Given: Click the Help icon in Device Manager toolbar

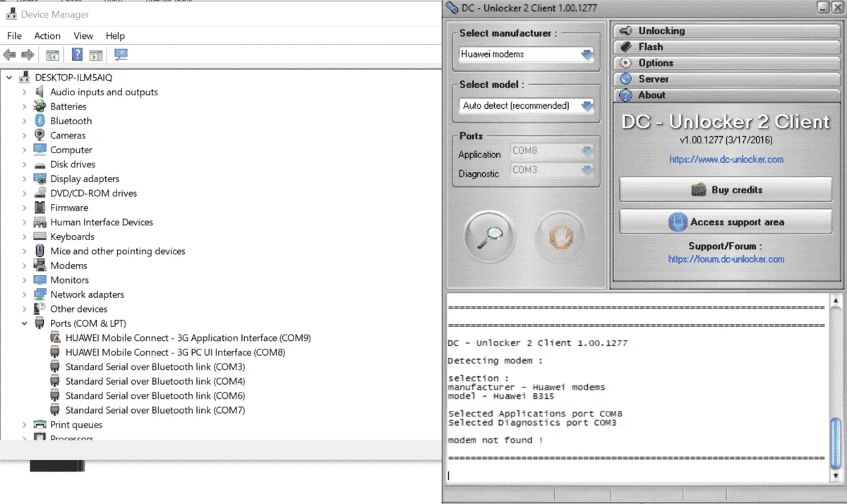Looking at the screenshot, I should point(77,54).
